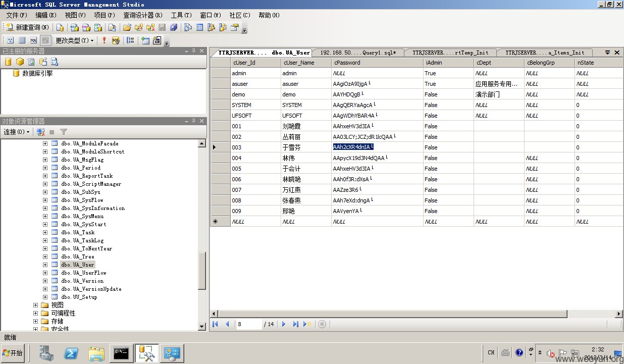Show the SQL pane icon
The height and width of the screenshot is (364, 624).
(x=33, y=40)
